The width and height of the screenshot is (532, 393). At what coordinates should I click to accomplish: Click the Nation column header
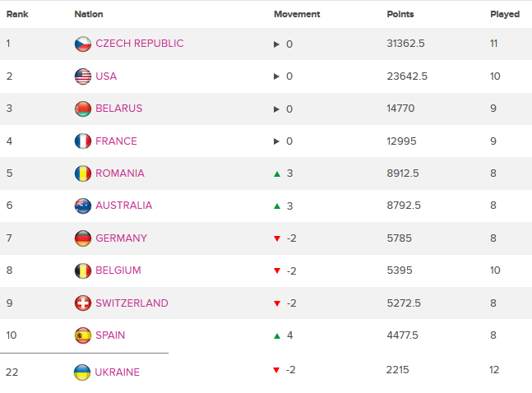click(x=89, y=14)
